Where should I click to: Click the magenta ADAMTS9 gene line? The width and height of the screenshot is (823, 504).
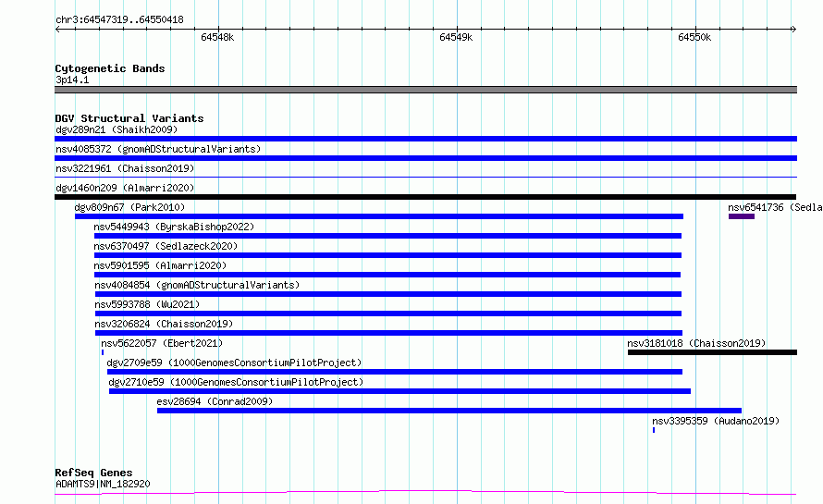[425, 493]
